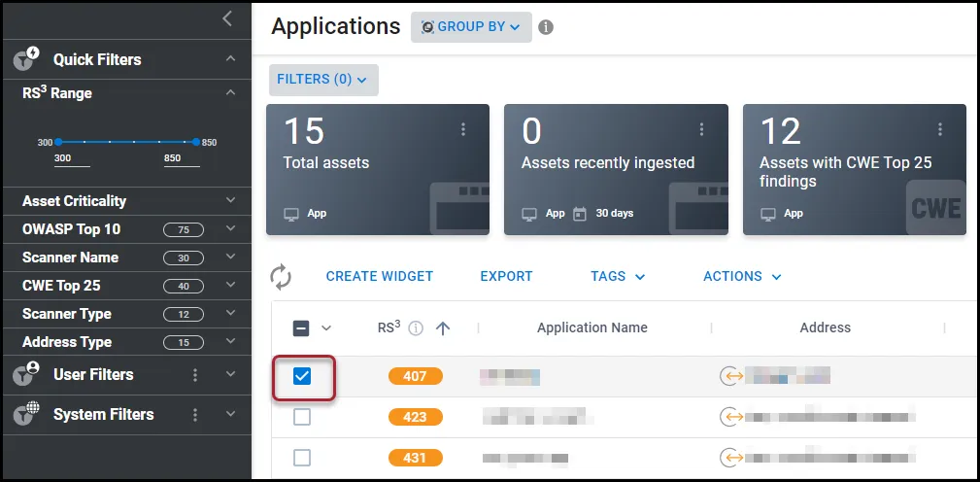
Task: Expand the User Filters section
Action: point(230,374)
